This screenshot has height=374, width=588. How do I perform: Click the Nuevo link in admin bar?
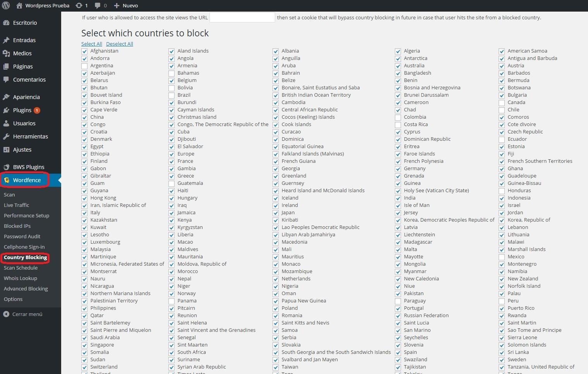tap(130, 5)
